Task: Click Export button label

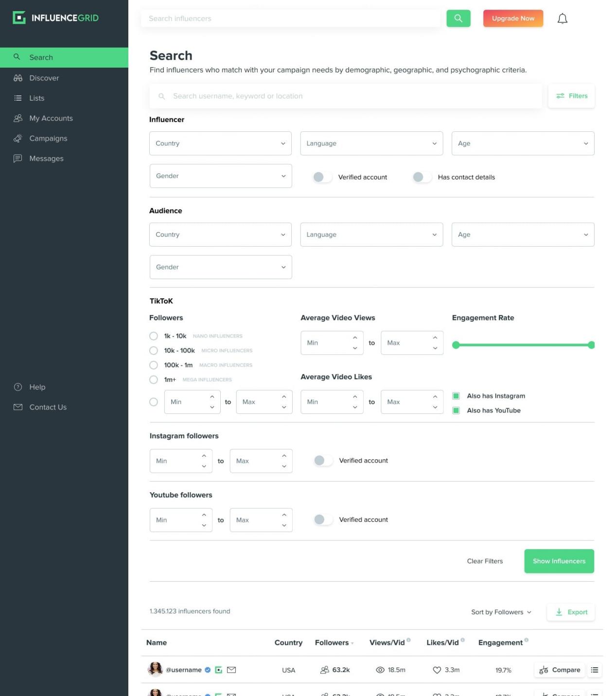Action: 578,612
